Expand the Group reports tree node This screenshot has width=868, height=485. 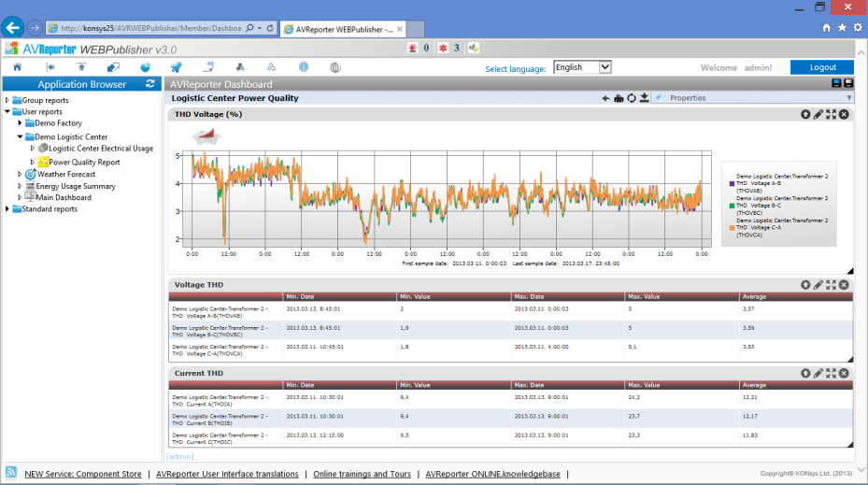pos(7,100)
